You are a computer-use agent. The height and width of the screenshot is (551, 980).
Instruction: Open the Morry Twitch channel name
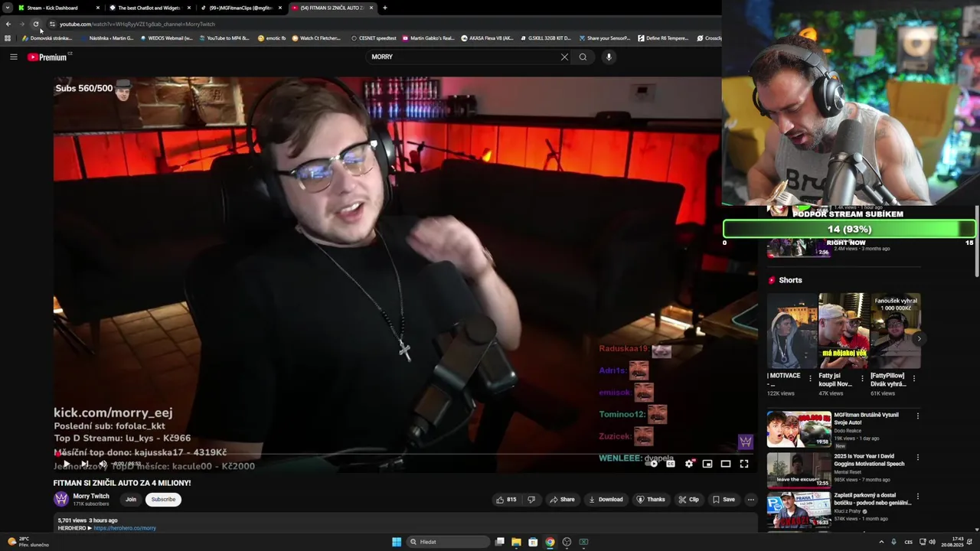pyautogui.click(x=91, y=496)
